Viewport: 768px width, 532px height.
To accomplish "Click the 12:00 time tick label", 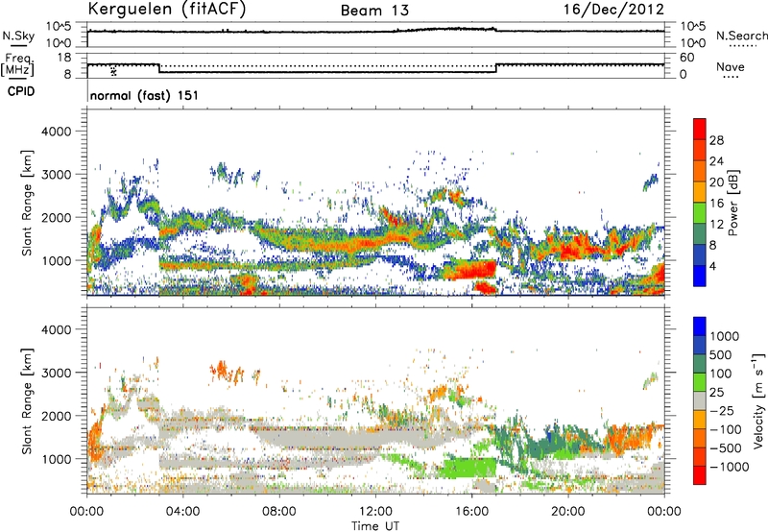I will pyautogui.click(x=375, y=512).
